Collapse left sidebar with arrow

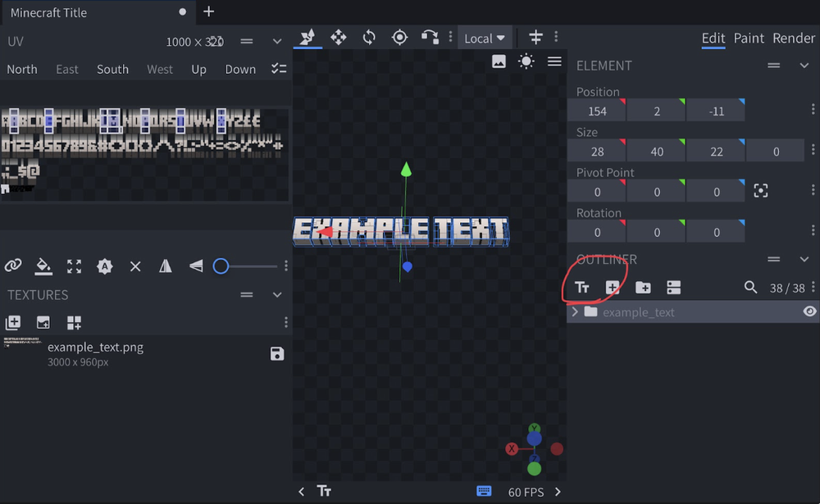pyautogui.click(x=301, y=492)
